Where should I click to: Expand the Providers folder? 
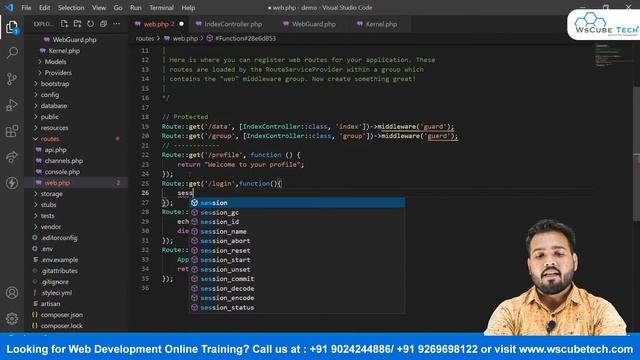point(58,73)
